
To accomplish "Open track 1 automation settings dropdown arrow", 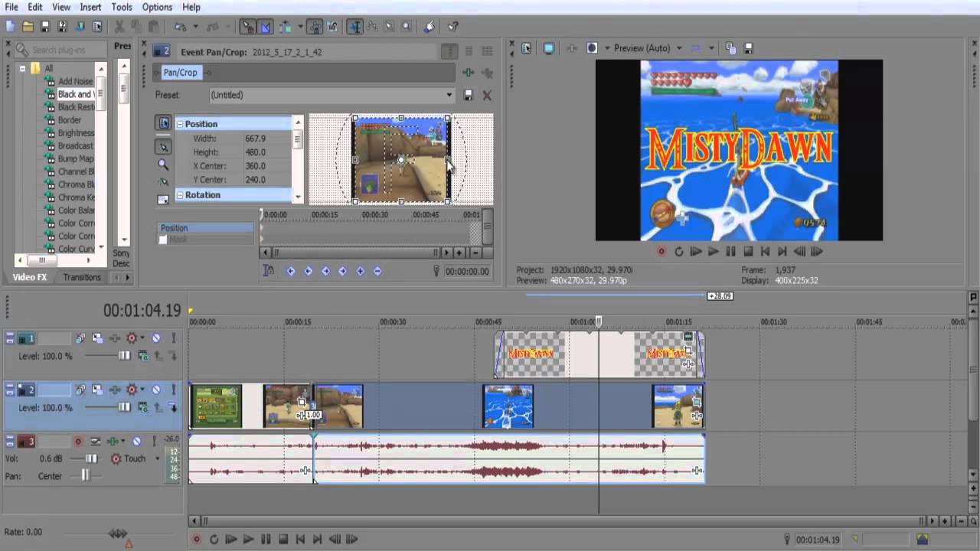I will click(x=142, y=338).
